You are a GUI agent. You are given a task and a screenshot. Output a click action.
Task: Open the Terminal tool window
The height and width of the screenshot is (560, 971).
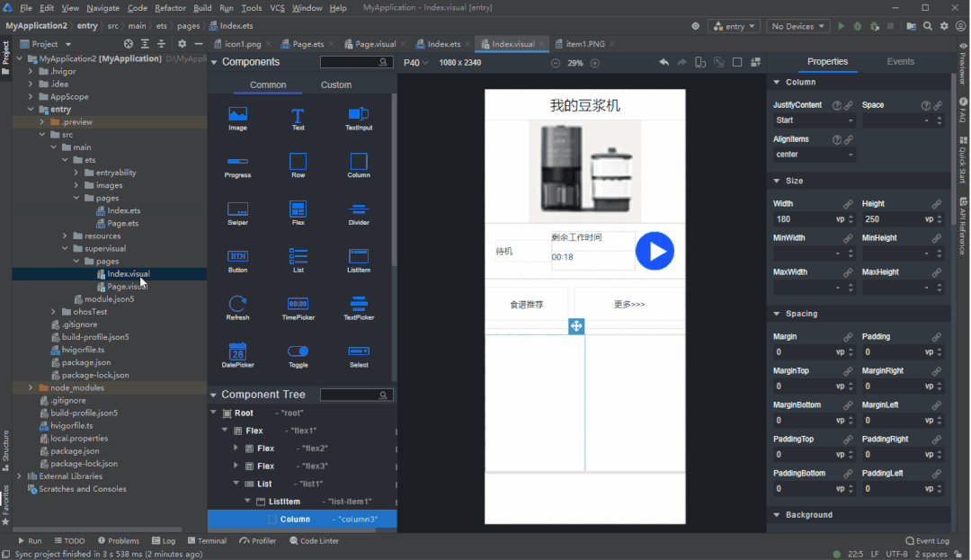[x=207, y=541]
